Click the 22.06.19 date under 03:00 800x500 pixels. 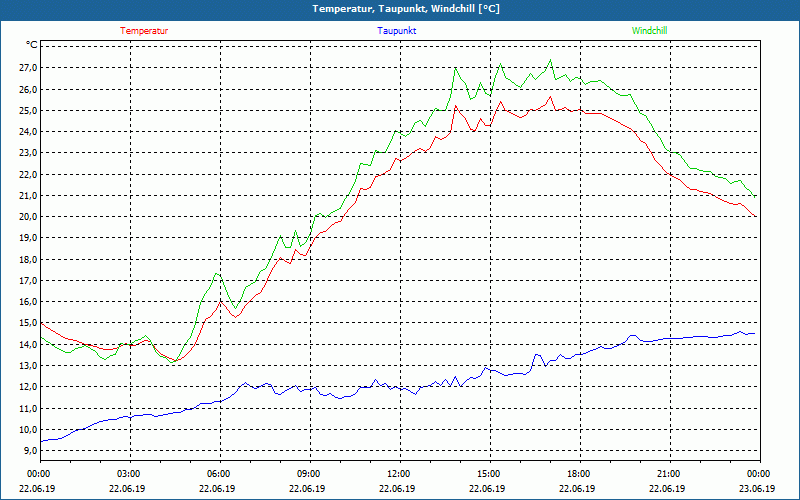(x=127, y=489)
